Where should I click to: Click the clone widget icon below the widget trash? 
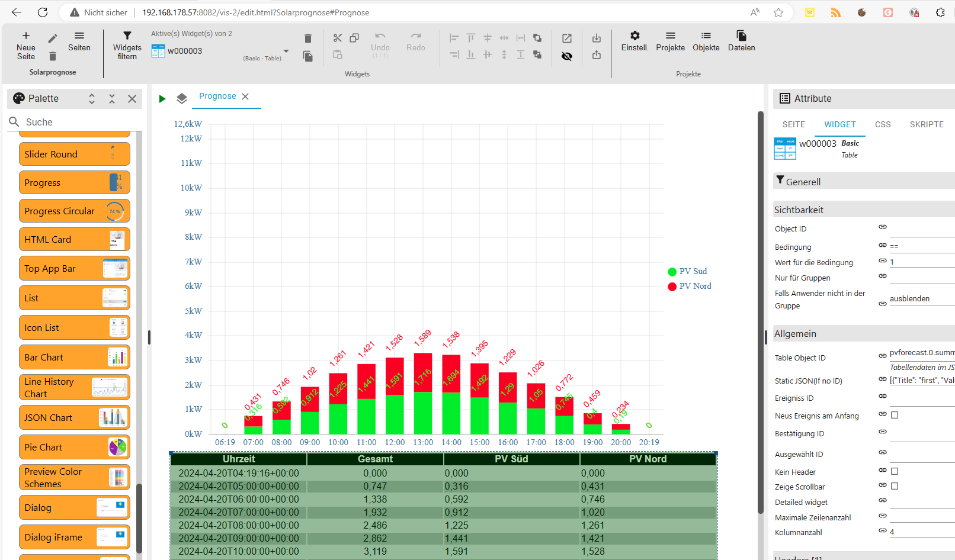[308, 56]
